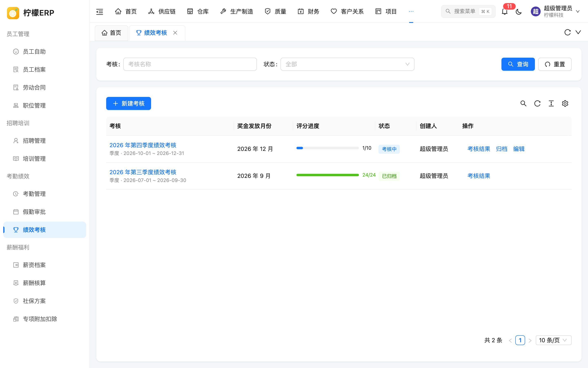
Task: Open the 2026 年第三季度绩效考核 link
Action: 143,172
